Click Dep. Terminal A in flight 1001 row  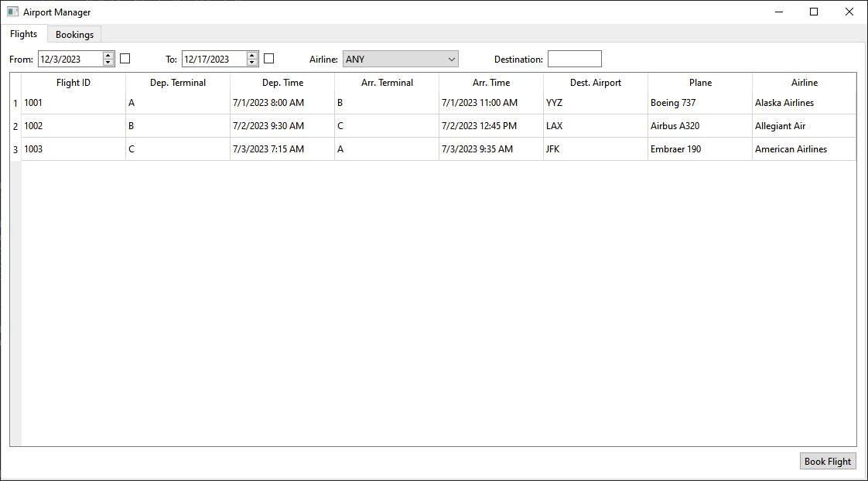[178, 103]
